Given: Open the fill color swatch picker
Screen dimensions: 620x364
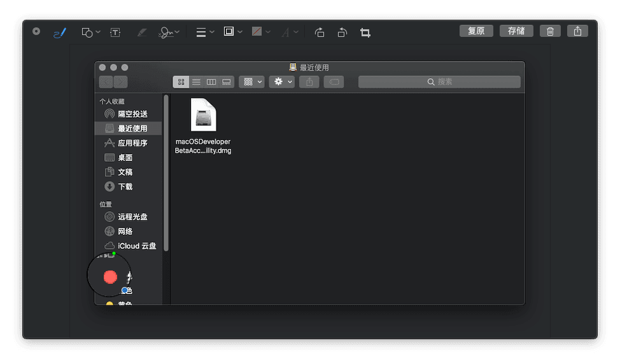Looking at the screenshot, I should pyautogui.click(x=260, y=32).
